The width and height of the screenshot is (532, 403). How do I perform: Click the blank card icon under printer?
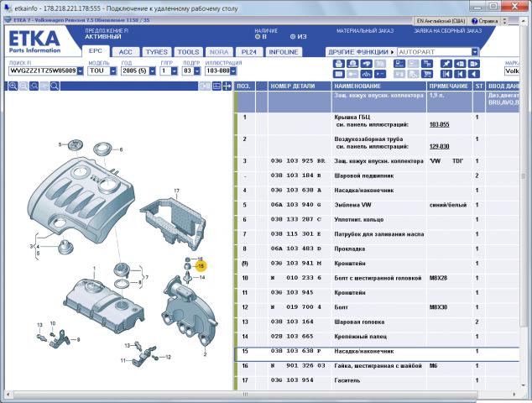tap(339, 74)
